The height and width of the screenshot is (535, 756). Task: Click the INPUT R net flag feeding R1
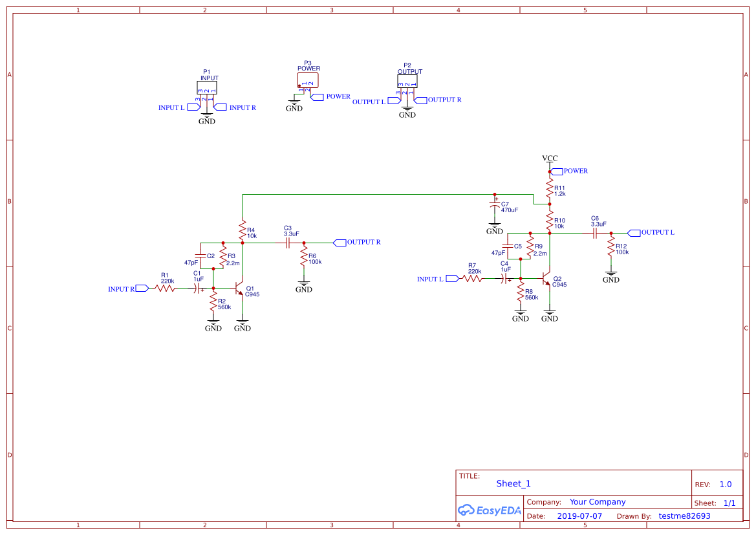(x=142, y=289)
